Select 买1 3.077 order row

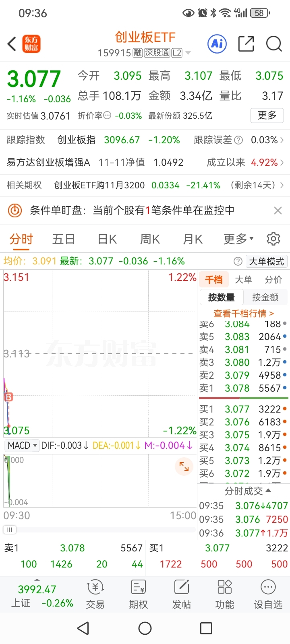243,409
